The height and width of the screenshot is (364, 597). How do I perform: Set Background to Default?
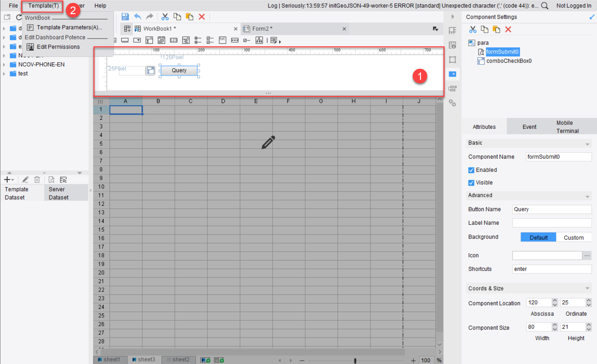[x=538, y=237]
